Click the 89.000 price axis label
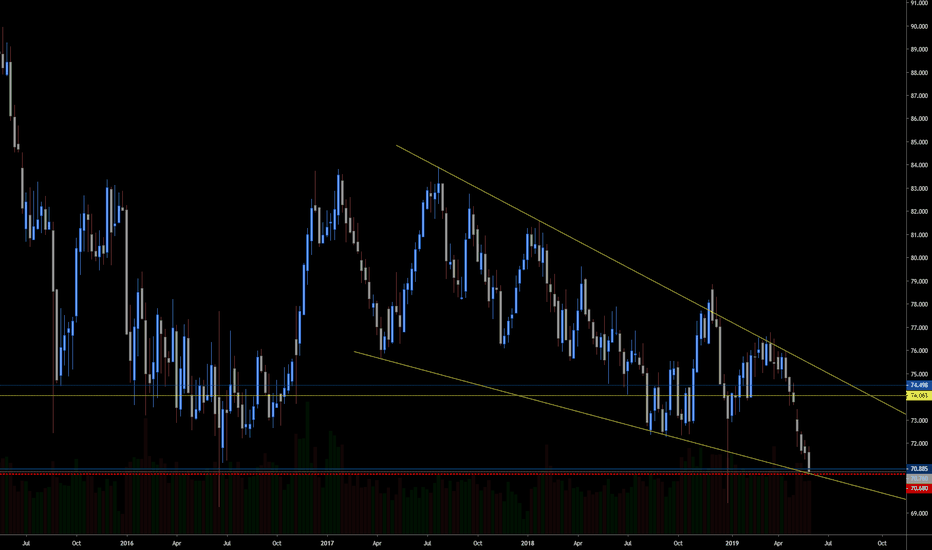The width and height of the screenshot is (932, 550). [x=919, y=49]
